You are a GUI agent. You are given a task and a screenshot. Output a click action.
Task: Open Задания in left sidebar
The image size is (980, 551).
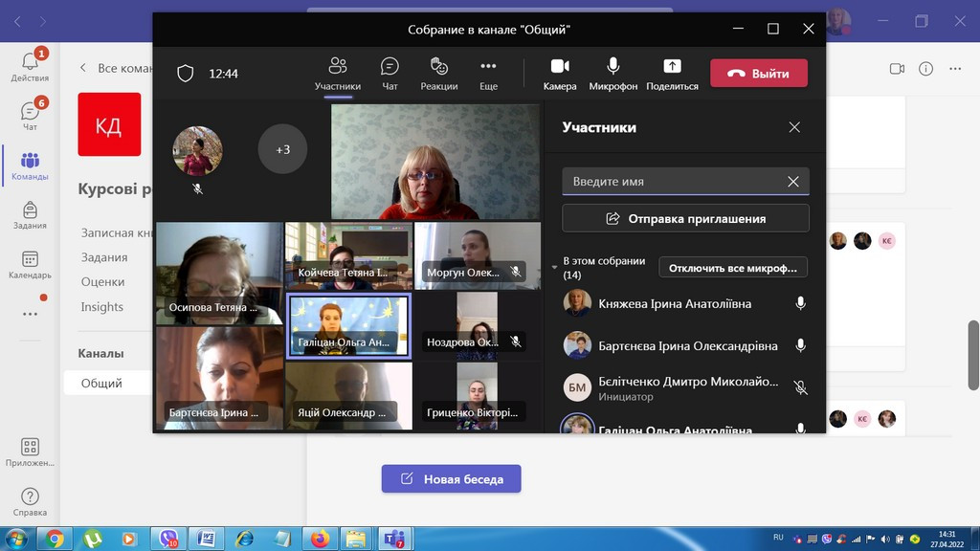point(30,214)
